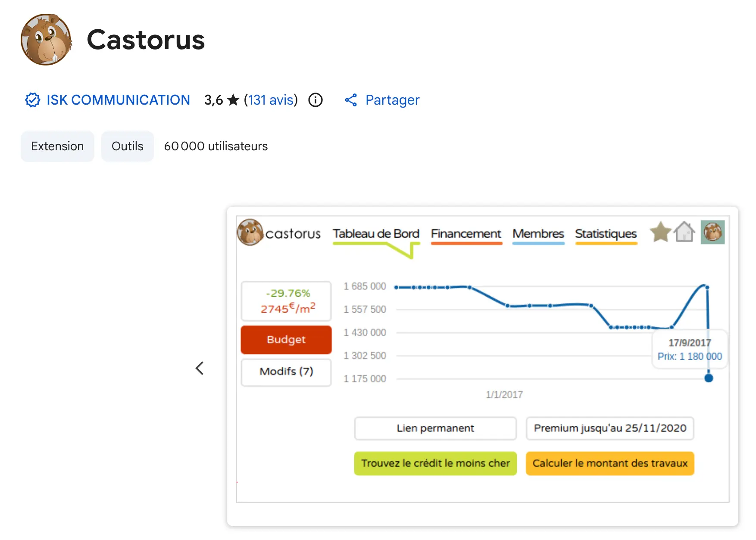This screenshot has width=756, height=540.
Task: Click the Lien permanent button
Action: point(435,428)
